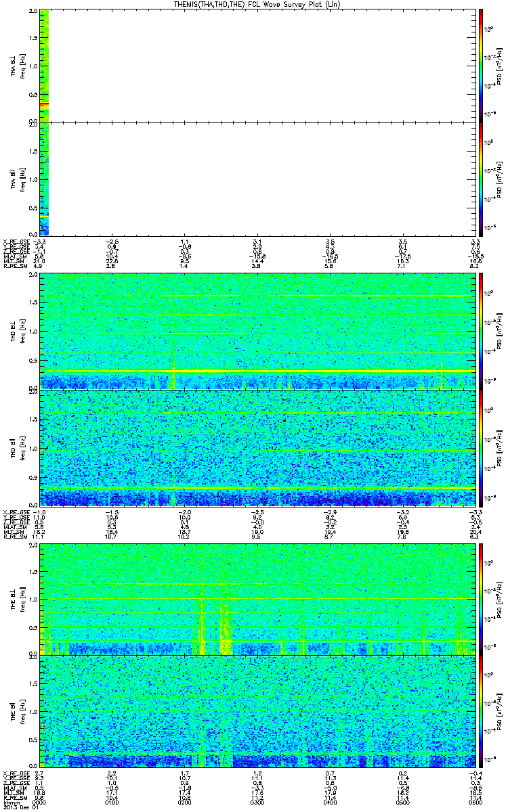The width and height of the screenshot is (508, 812).
Task: Click the PSD label beside THA B⊥ color bar
Action: [x=499, y=65]
